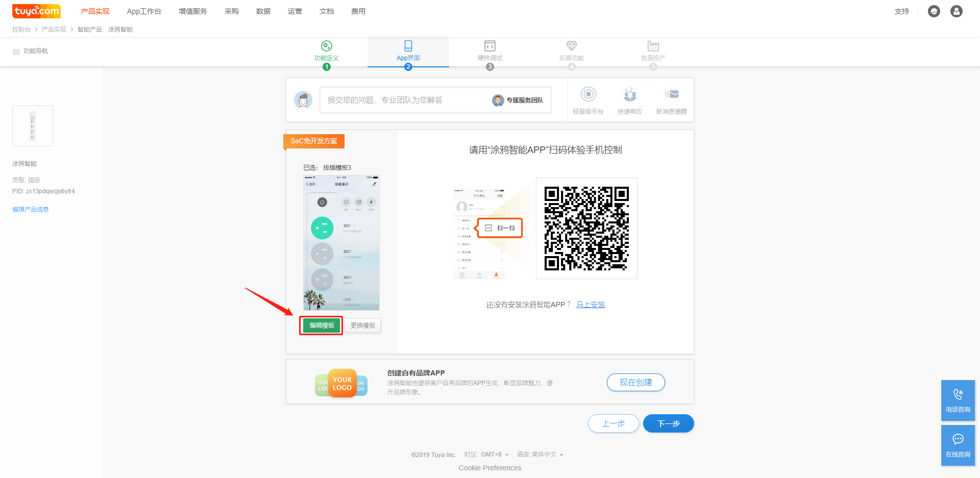The width and height of the screenshot is (980, 478).
Task: Click the 更换模板 button
Action: [x=363, y=325]
